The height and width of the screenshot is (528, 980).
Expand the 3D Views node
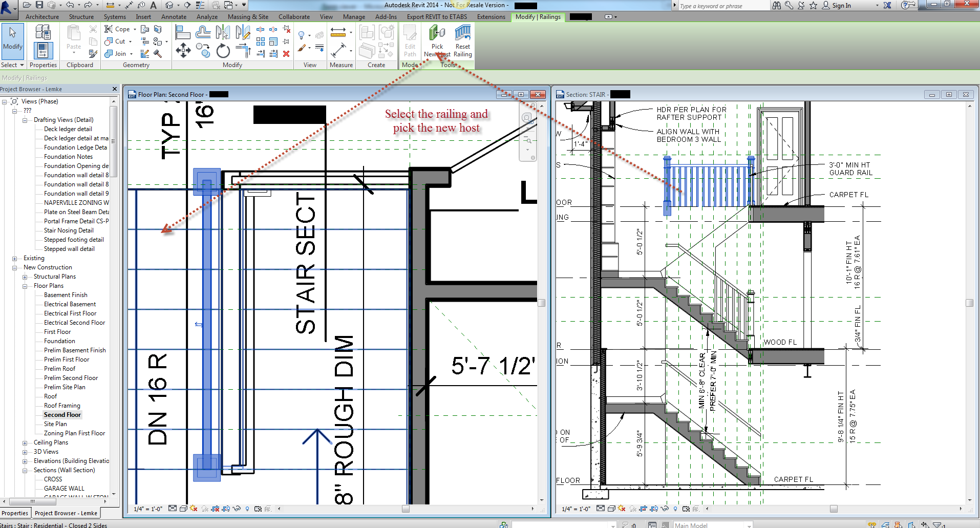25,452
